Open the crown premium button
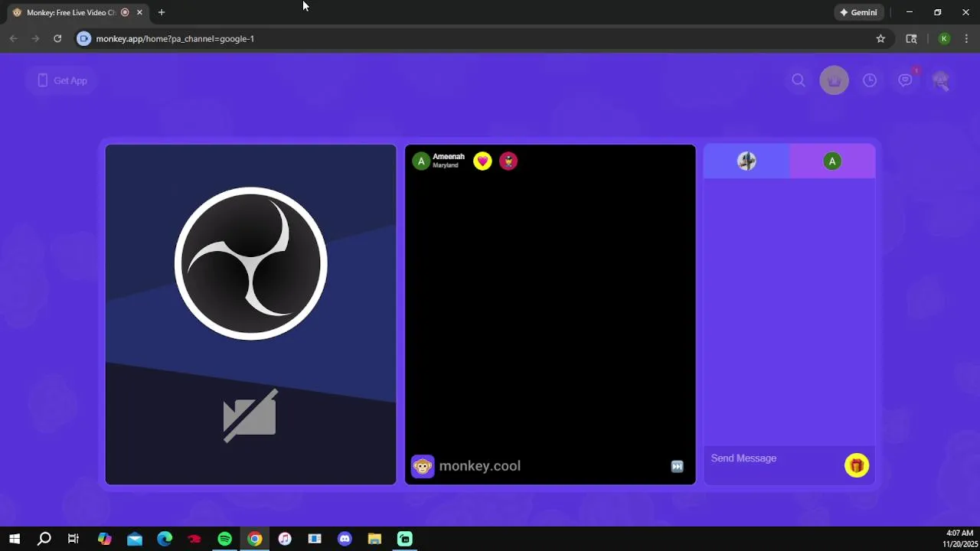Image resolution: width=980 pixels, height=551 pixels. pos(835,80)
